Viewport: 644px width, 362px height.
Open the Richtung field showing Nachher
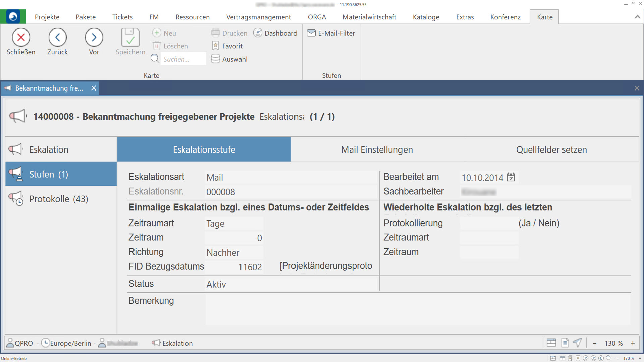234,253
